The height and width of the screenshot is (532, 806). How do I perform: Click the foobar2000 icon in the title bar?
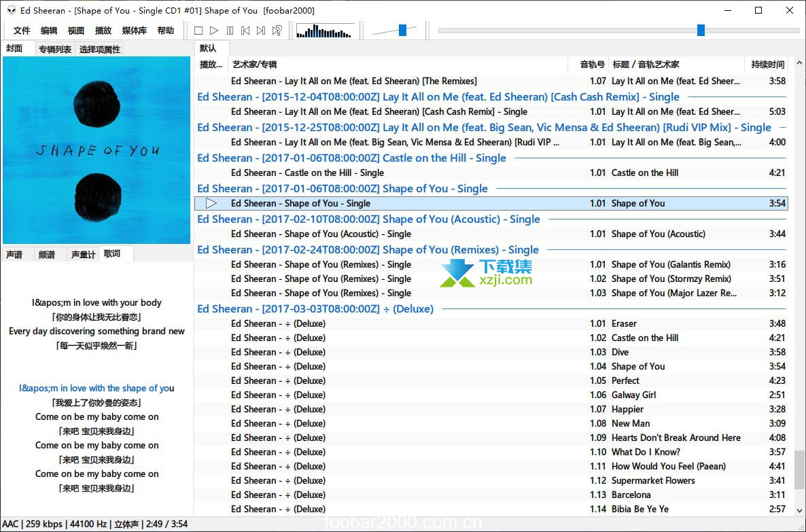tap(12, 10)
